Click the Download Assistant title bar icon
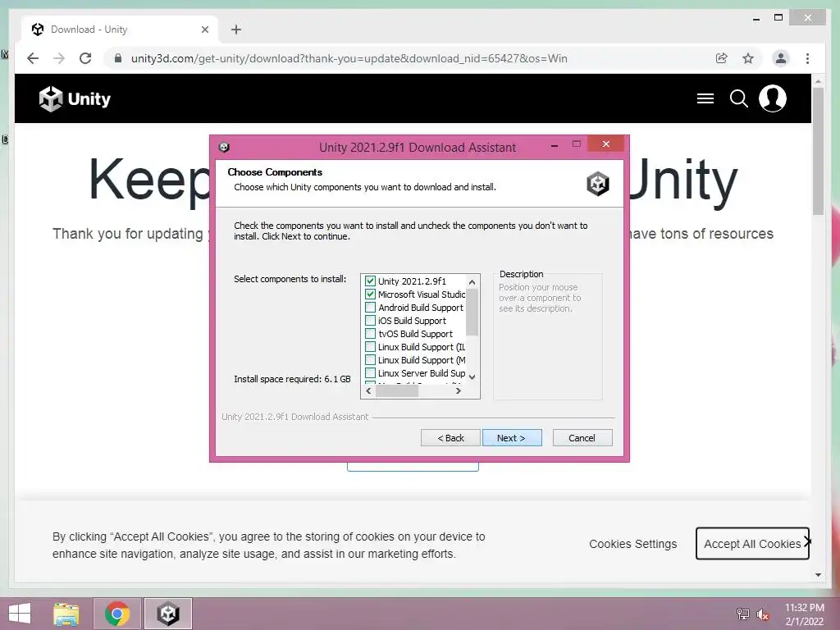This screenshot has width=840, height=630. point(225,148)
